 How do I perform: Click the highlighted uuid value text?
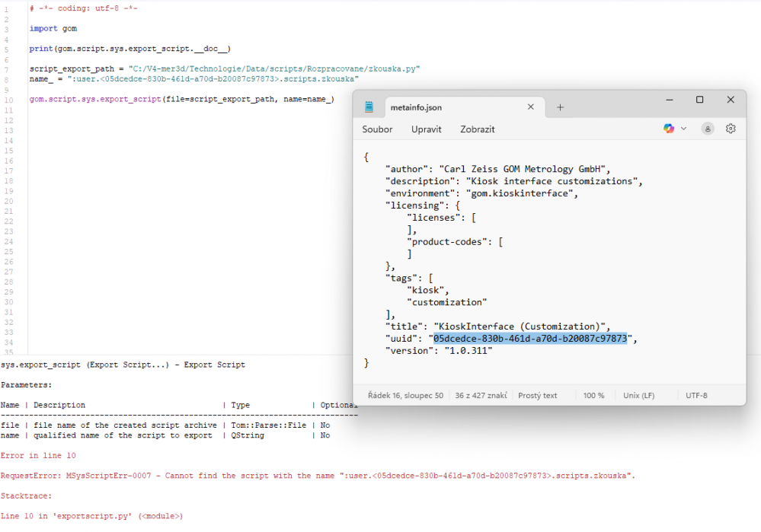tap(530, 339)
